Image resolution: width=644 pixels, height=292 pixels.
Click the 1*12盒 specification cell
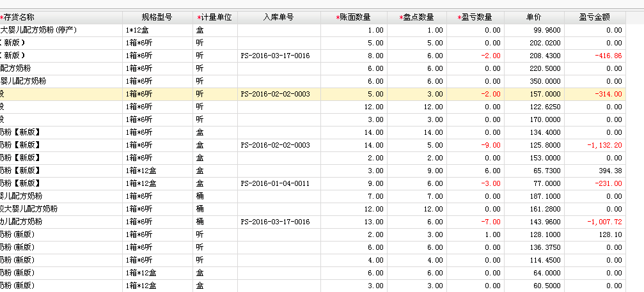tap(157, 30)
